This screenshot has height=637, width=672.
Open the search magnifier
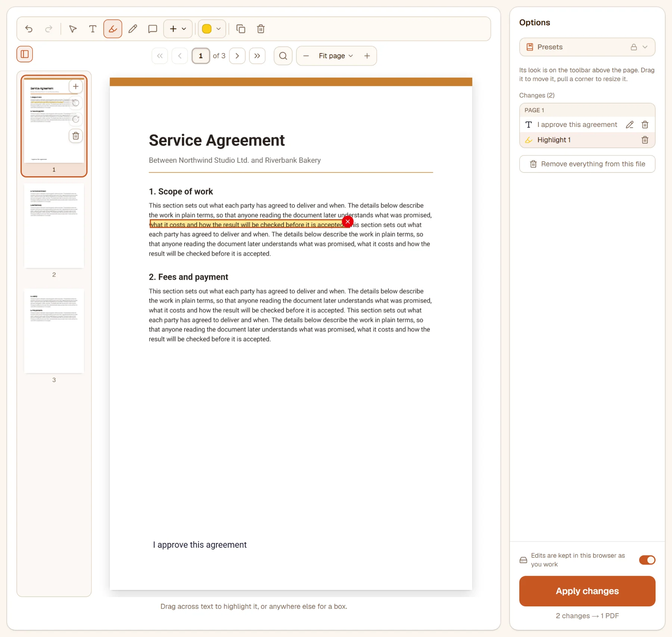click(283, 56)
